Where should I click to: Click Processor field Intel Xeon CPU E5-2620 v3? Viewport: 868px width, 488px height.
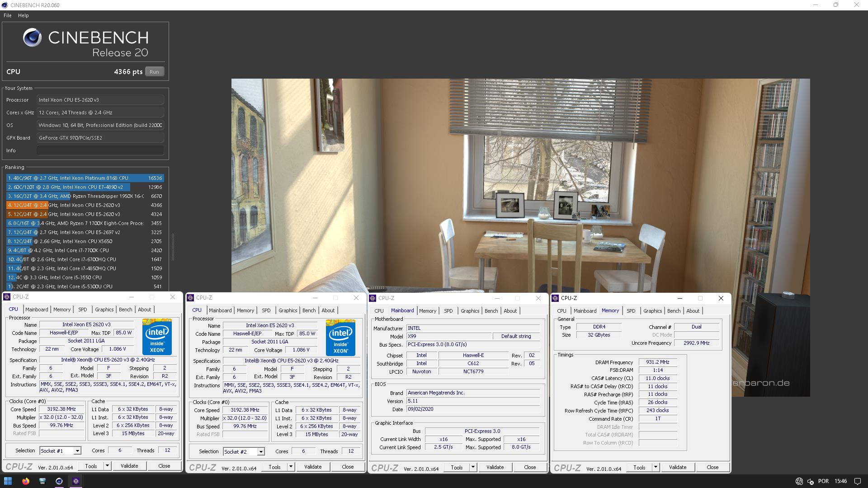point(100,100)
